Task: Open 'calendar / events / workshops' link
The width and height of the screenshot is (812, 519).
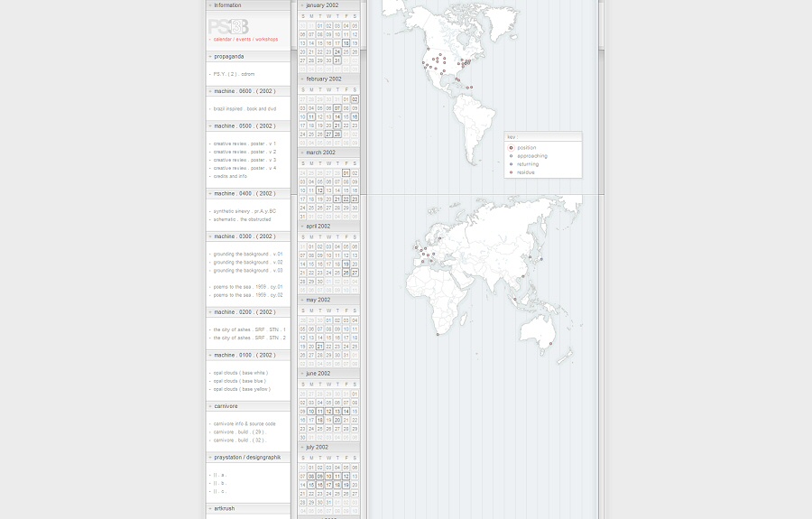Action: (245, 40)
